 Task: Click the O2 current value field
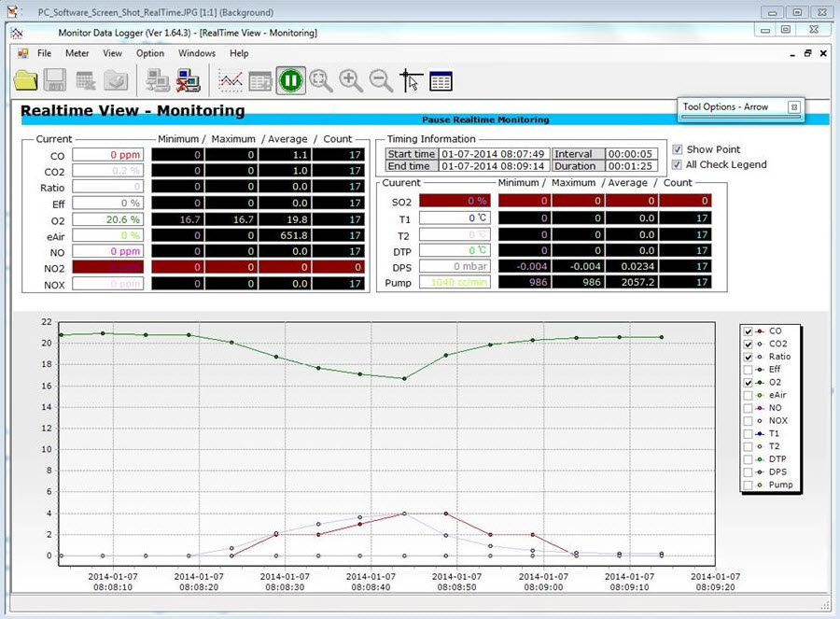(x=107, y=219)
